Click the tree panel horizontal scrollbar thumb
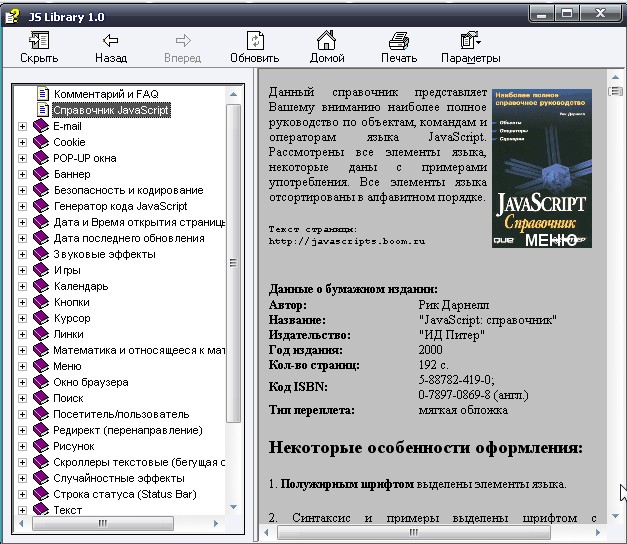This screenshot has height=544, width=627. [103, 523]
